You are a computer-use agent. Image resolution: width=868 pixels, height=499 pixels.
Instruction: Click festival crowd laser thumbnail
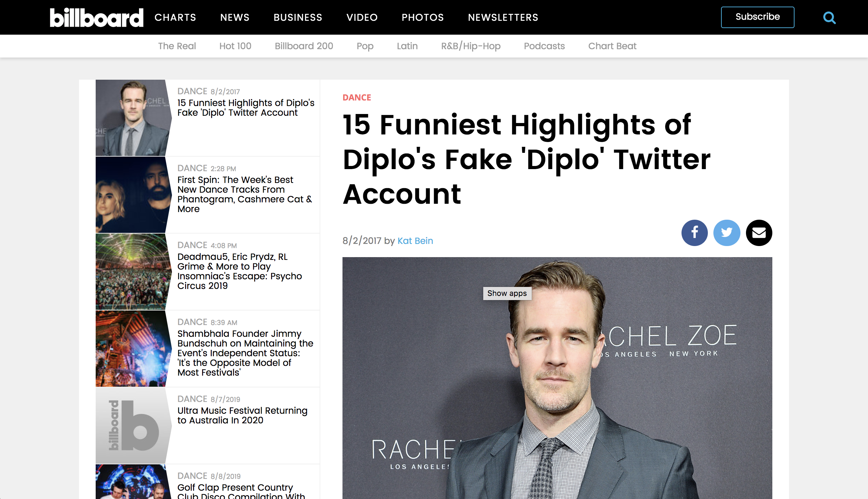(133, 272)
